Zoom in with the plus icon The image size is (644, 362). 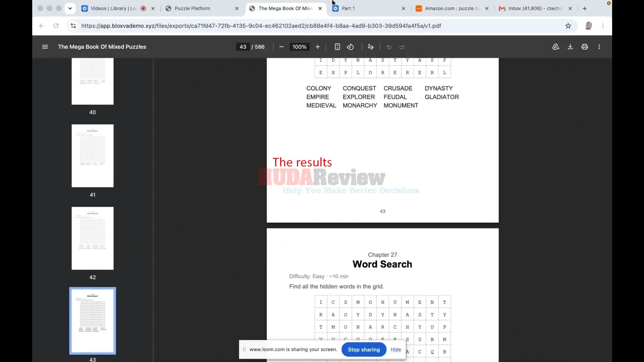pyautogui.click(x=317, y=47)
